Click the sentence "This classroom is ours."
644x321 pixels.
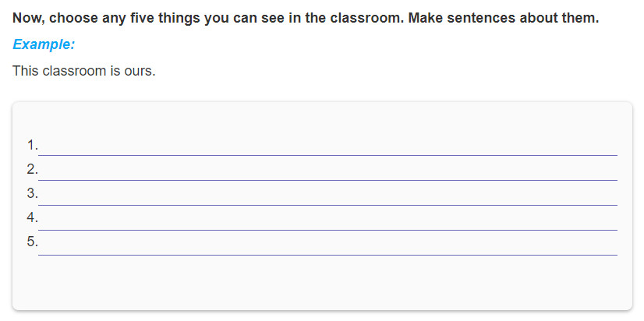pos(84,71)
